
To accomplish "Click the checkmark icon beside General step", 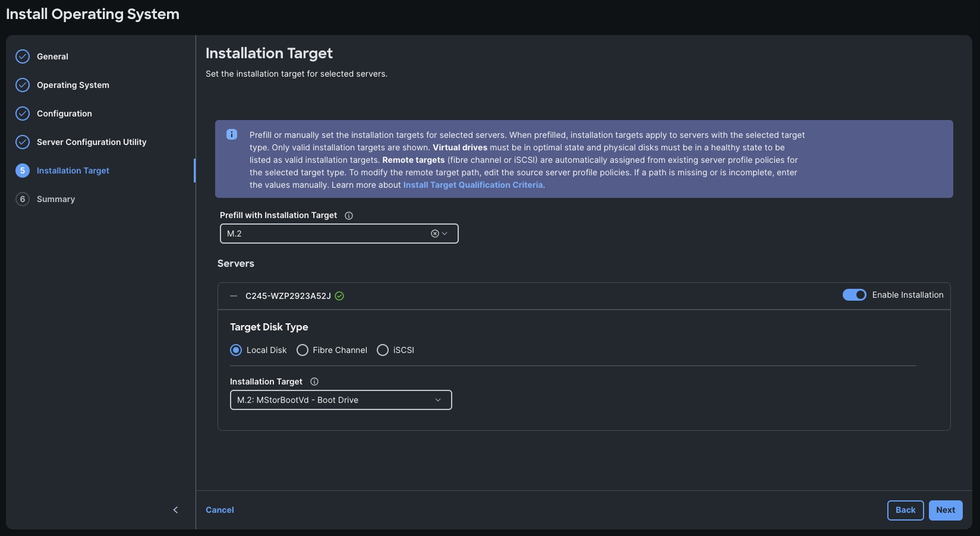I will 22,56.
